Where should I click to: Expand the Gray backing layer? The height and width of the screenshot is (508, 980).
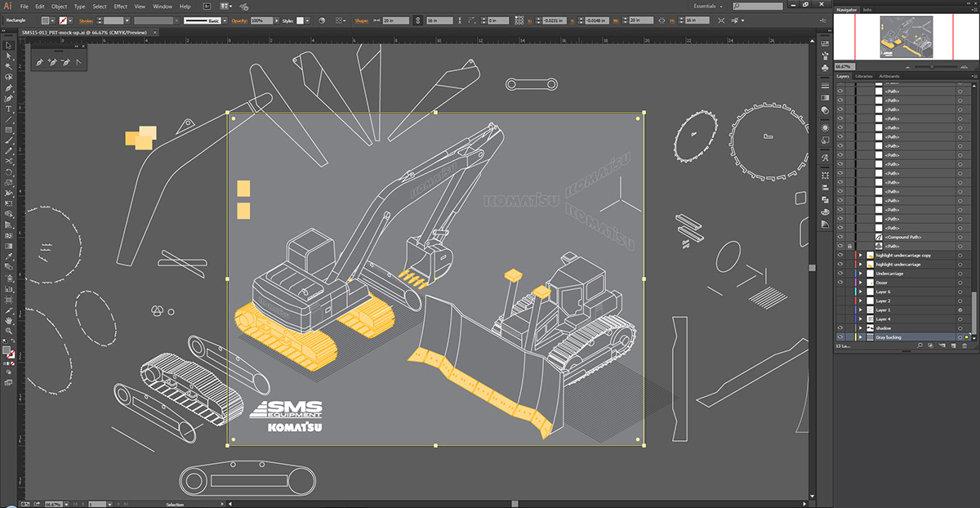point(860,337)
